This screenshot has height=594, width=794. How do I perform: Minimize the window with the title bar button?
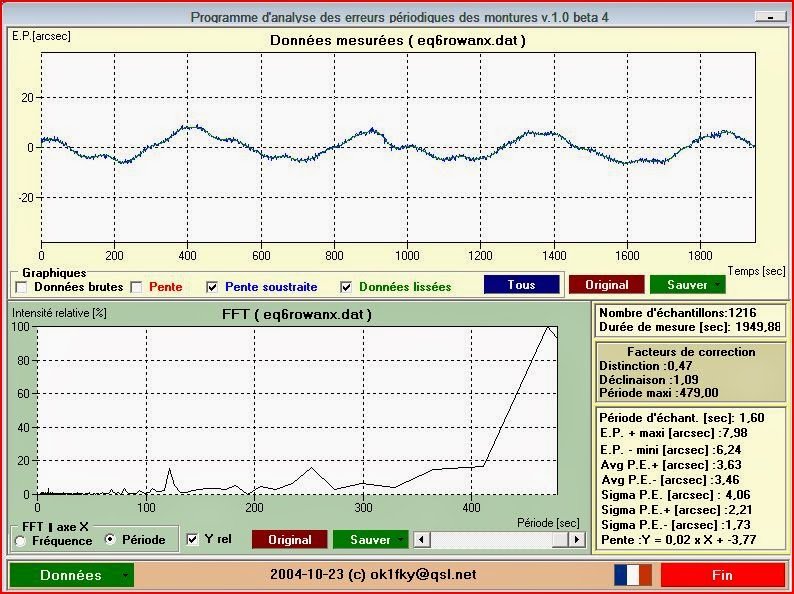pos(770,17)
